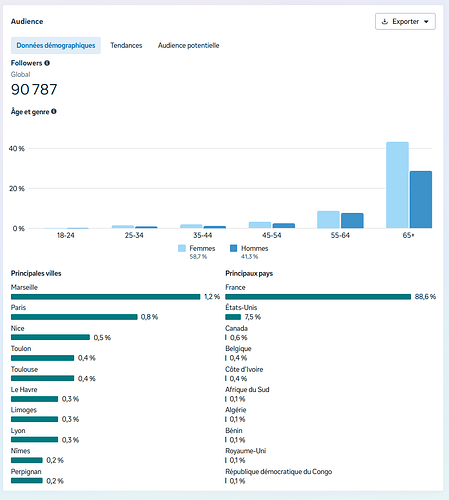
Task: Click the Exporter caret arrow
Action: 426,22
